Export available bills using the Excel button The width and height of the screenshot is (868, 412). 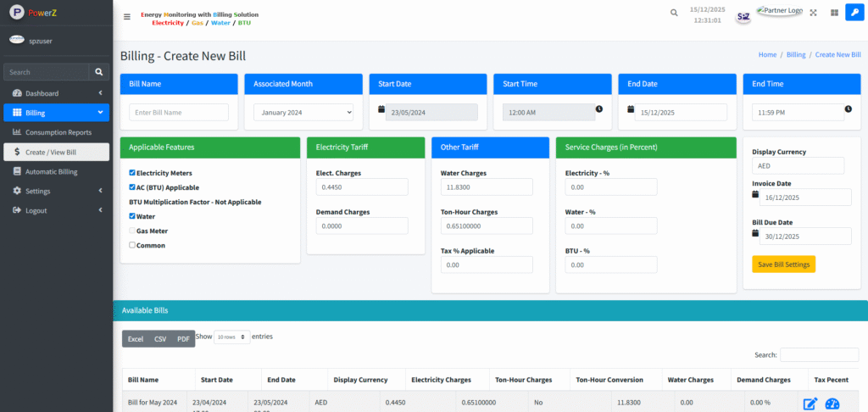pyautogui.click(x=136, y=339)
